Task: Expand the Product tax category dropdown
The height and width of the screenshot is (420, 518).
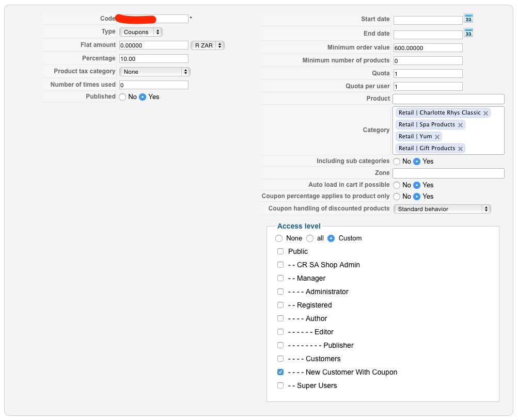Action: pos(154,72)
